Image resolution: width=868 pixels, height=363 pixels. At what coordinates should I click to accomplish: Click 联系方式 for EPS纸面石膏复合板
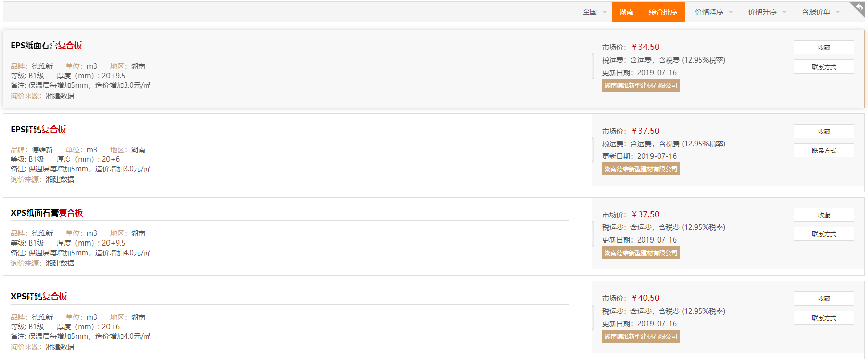(824, 67)
